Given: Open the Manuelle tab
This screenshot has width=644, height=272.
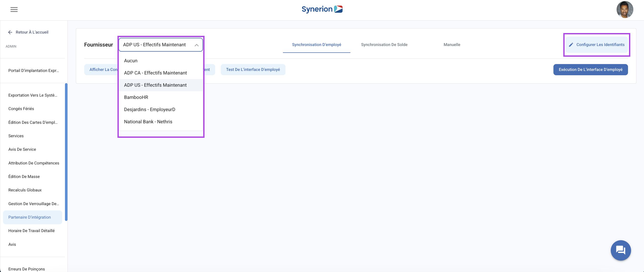Looking at the screenshot, I should tap(452, 45).
